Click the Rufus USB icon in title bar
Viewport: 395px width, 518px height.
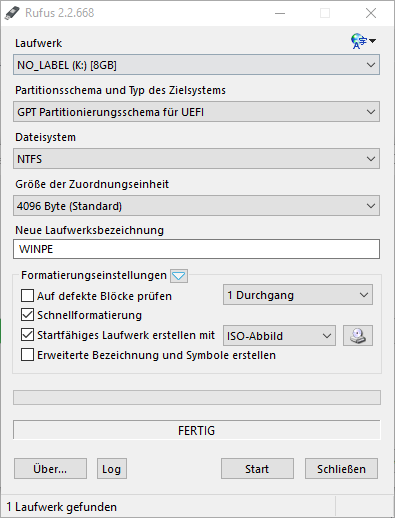[13, 13]
